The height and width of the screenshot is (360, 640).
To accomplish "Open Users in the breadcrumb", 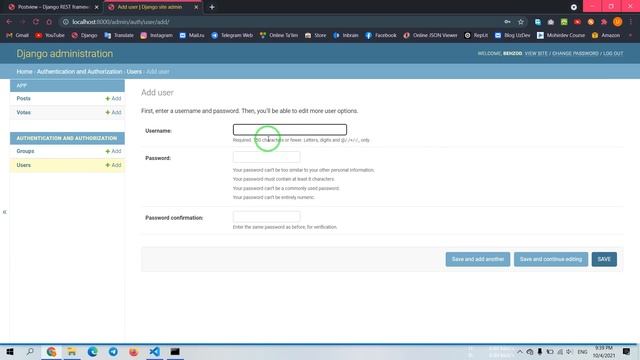I will point(134,71).
